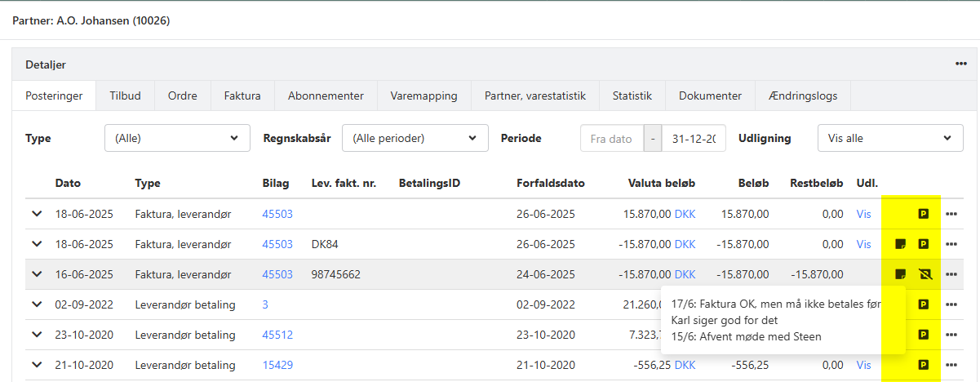This screenshot has width=980, height=382.
Task: Open the Type filter dropdown showing (Alle)
Action: (x=177, y=138)
